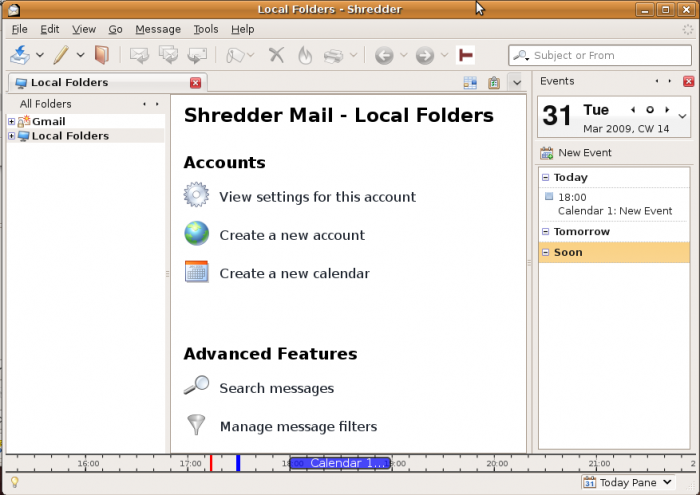Expand the Local Folders tree
Viewport: 700px width, 495px height.
(12, 135)
